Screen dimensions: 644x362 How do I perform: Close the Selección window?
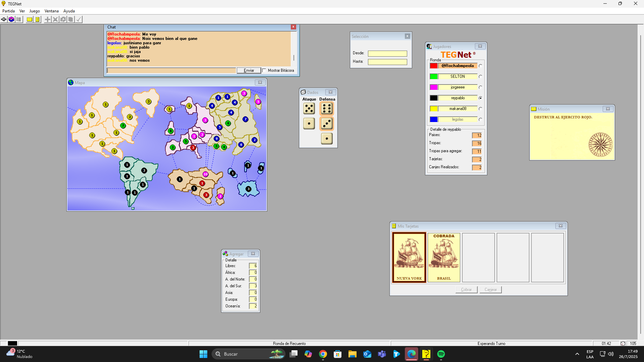407,36
